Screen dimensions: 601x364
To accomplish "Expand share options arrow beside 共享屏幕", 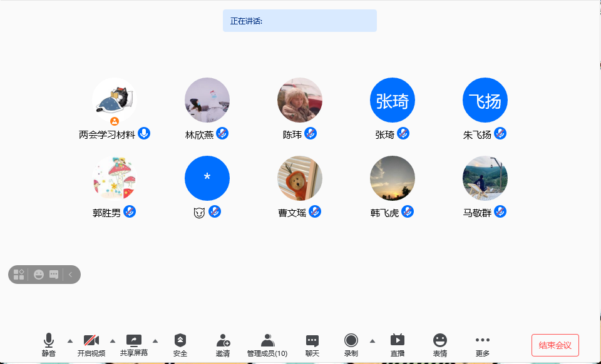I will [155, 341].
